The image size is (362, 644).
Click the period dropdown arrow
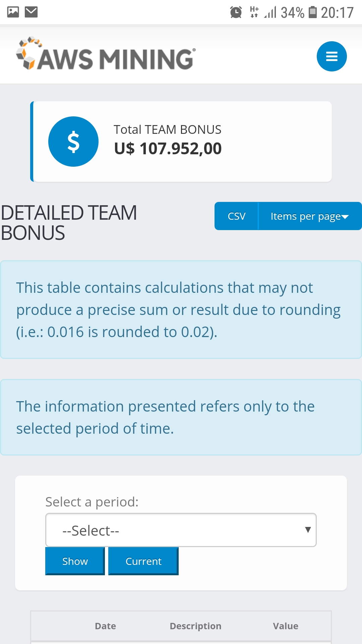point(308,530)
